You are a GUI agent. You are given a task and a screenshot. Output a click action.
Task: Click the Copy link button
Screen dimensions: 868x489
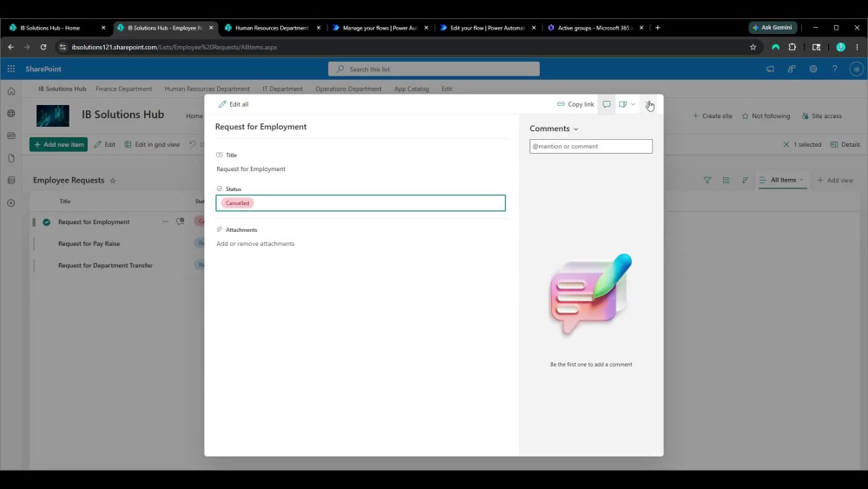pyautogui.click(x=575, y=104)
